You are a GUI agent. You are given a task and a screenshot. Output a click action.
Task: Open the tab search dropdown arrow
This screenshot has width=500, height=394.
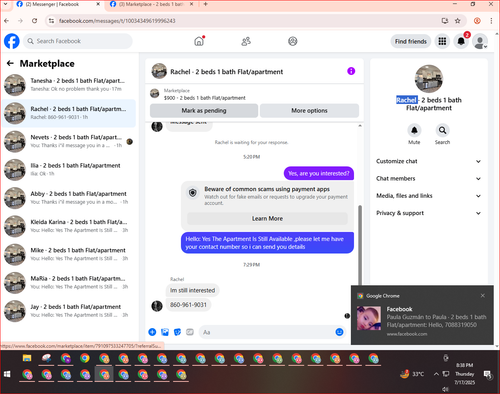(x=5, y=4)
